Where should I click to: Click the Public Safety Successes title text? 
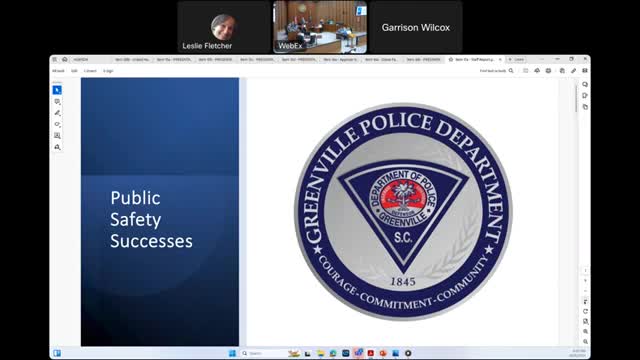[151, 220]
